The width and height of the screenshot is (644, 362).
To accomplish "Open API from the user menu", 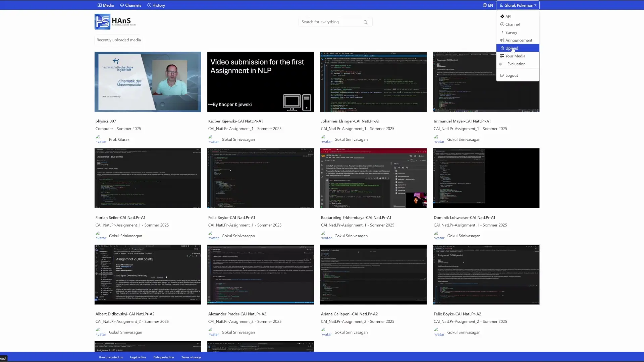I will pos(508,16).
